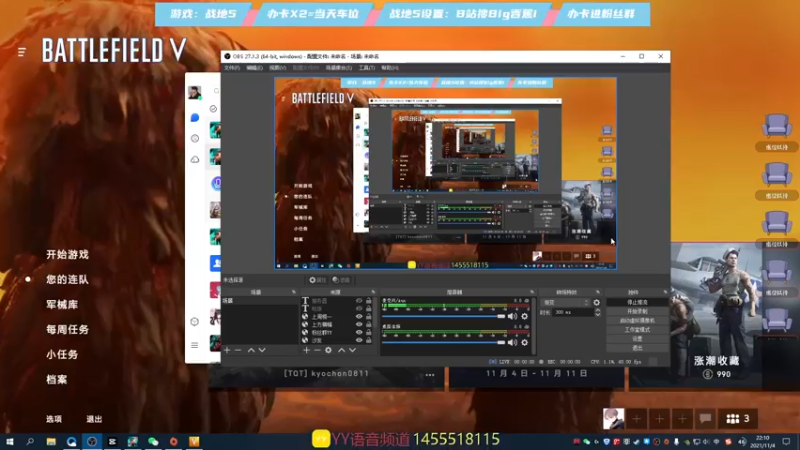Click the microphone icon in system tray
Viewport: 800px width, 450px height.
pyautogui.click(x=677, y=442)
